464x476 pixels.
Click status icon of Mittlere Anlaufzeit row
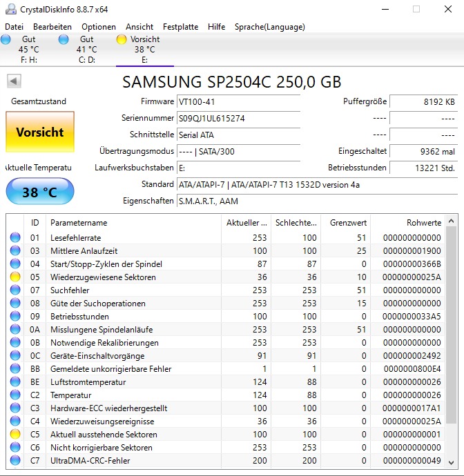coord(15,250)
